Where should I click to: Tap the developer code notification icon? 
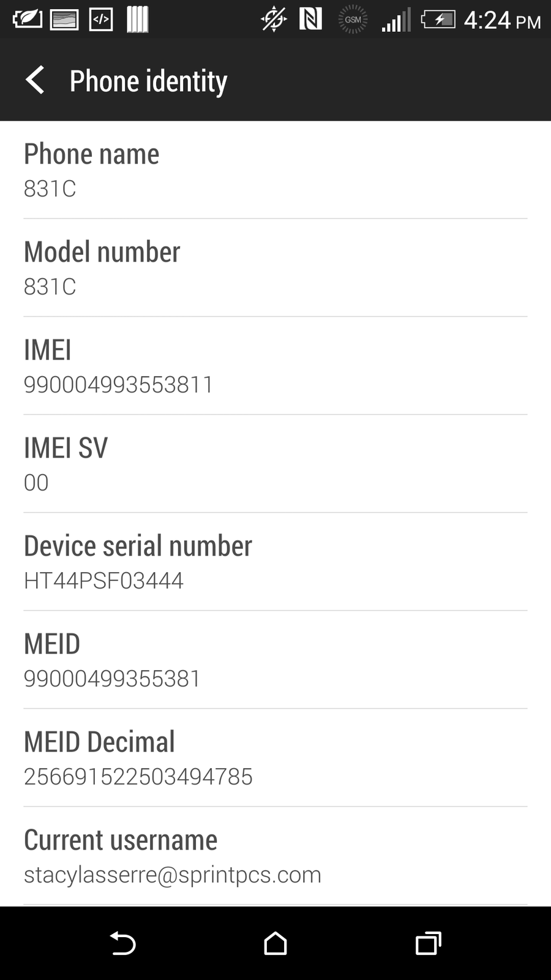tap(101, 20)
